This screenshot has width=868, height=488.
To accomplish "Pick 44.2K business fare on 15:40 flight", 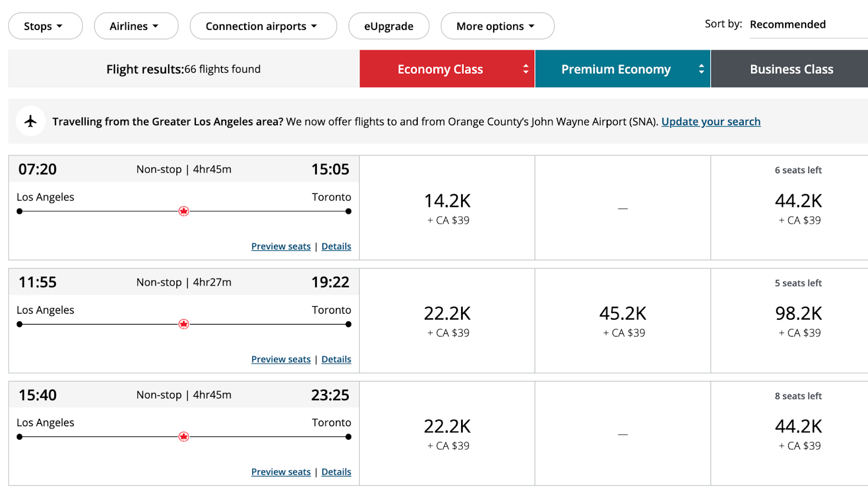I will coord(790,433).
